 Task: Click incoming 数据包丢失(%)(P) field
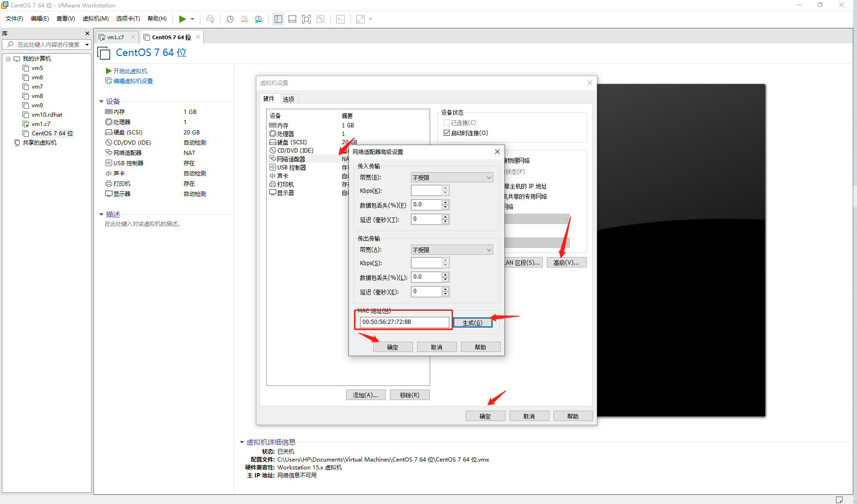tap(426, 205)
